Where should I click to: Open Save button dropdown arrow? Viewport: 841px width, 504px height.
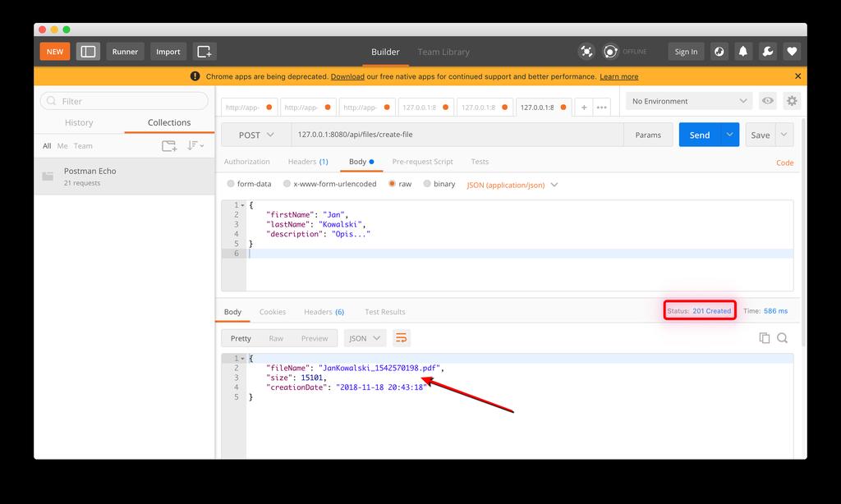tap(784, 135)
